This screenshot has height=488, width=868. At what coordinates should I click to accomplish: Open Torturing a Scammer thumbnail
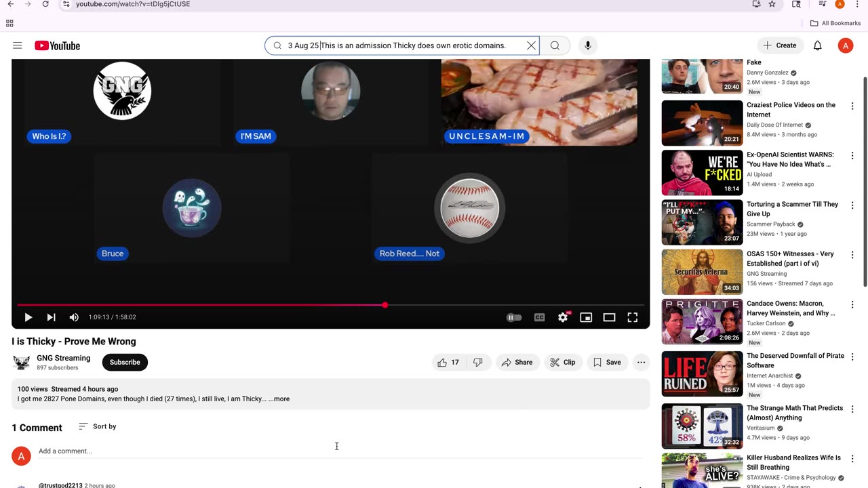pyautogui.click(x=702, y=222)
